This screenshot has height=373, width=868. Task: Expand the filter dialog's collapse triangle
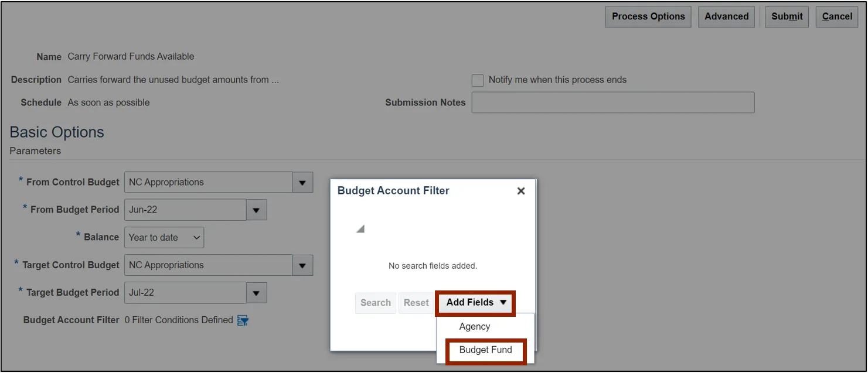pyautogui.click(x=360, y=229)
